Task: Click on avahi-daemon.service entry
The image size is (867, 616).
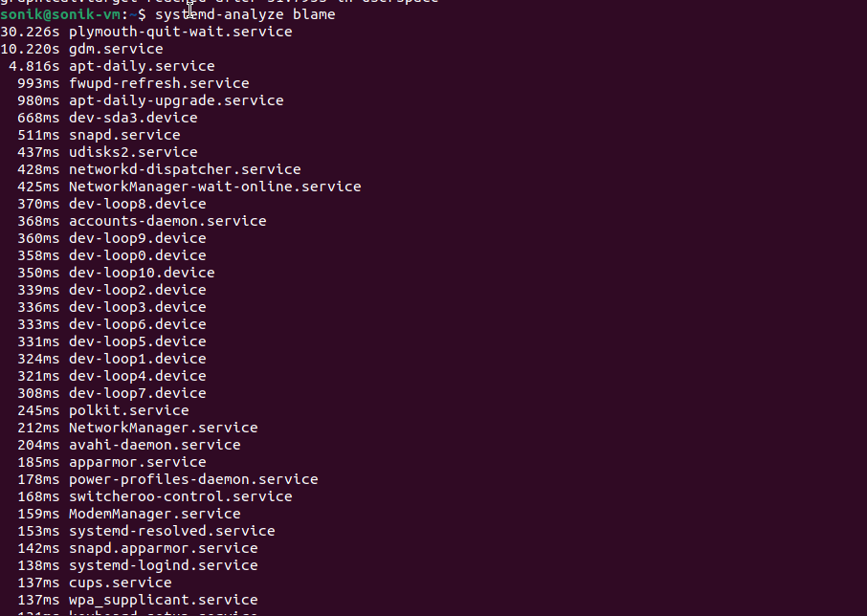Action: coord(154,445)
